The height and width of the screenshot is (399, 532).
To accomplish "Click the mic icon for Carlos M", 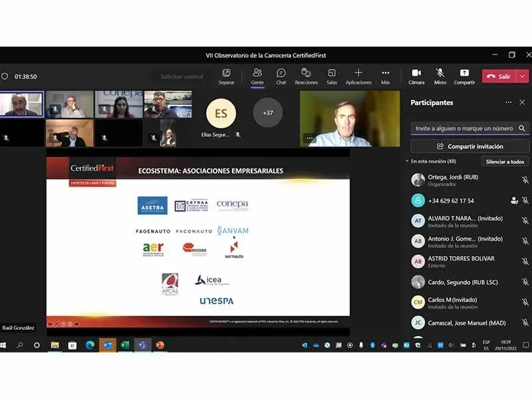I will [525, 303].
